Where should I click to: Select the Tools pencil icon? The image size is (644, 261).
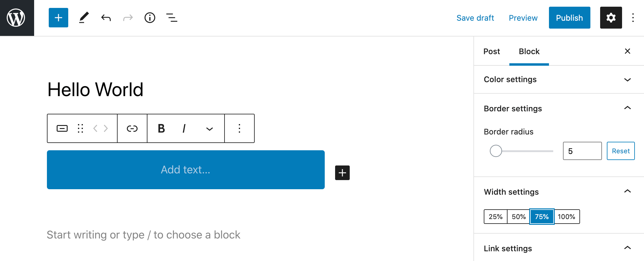(x=84, y=18)
